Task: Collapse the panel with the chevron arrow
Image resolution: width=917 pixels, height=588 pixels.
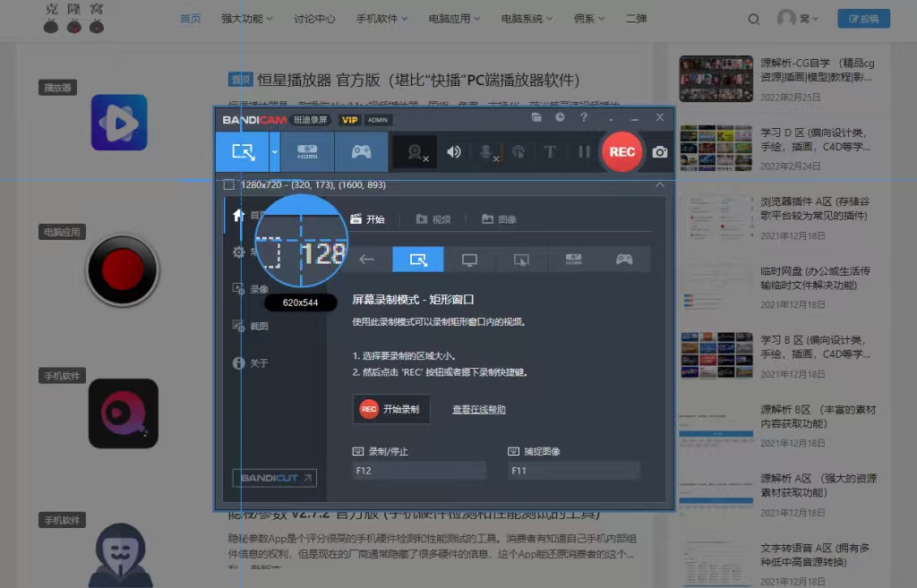Action: pos(660,184)
